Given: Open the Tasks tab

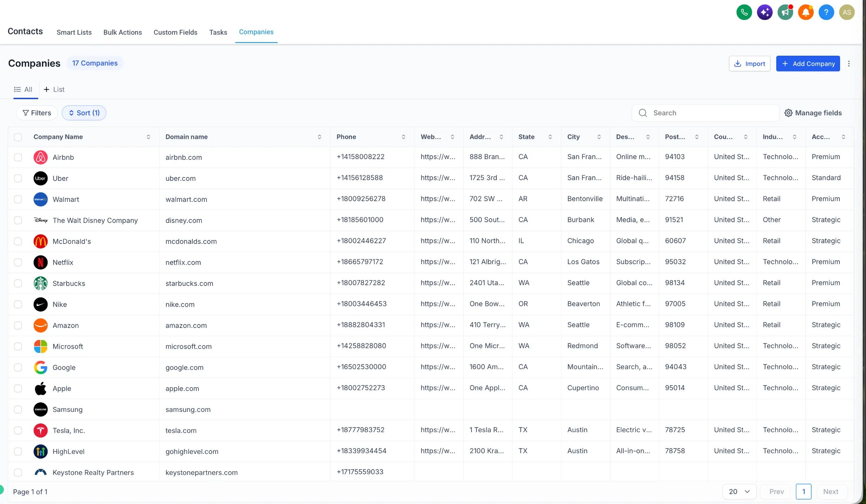Looking at the screenshot, I should [x=218, y=32].
